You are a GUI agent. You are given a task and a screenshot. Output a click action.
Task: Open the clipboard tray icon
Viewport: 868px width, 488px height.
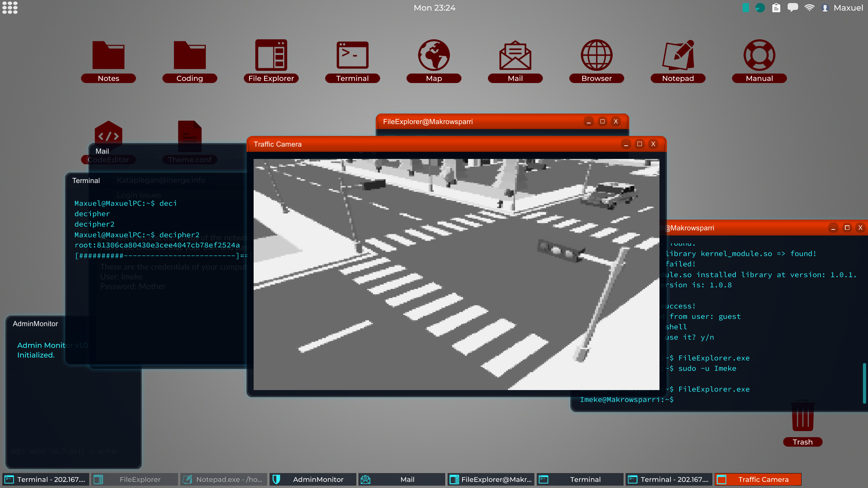[x=776, y=7]
